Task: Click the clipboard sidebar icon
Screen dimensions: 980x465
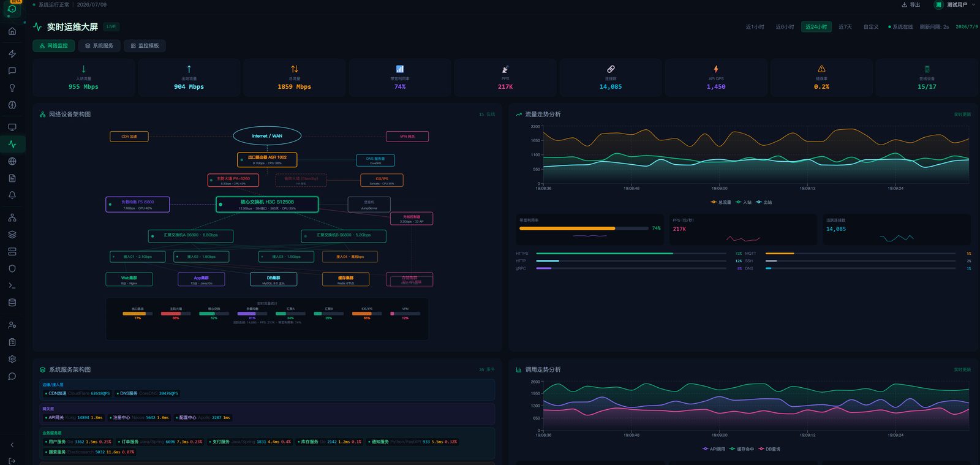Action: coord(12,342)
